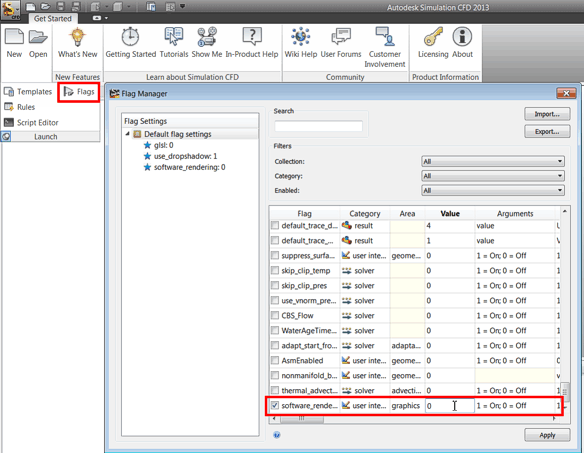584x453 pixels.
Task: Uncheck the software_rende flag checkbox
Action: click(275, 405)
